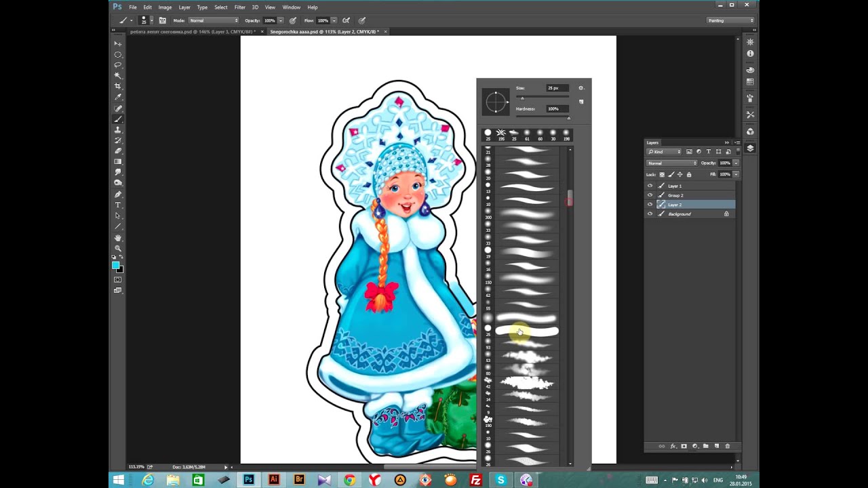This screenshot has width=868, height=488.
Task: Change the screen mode
Action: click(x=118, y=290)
